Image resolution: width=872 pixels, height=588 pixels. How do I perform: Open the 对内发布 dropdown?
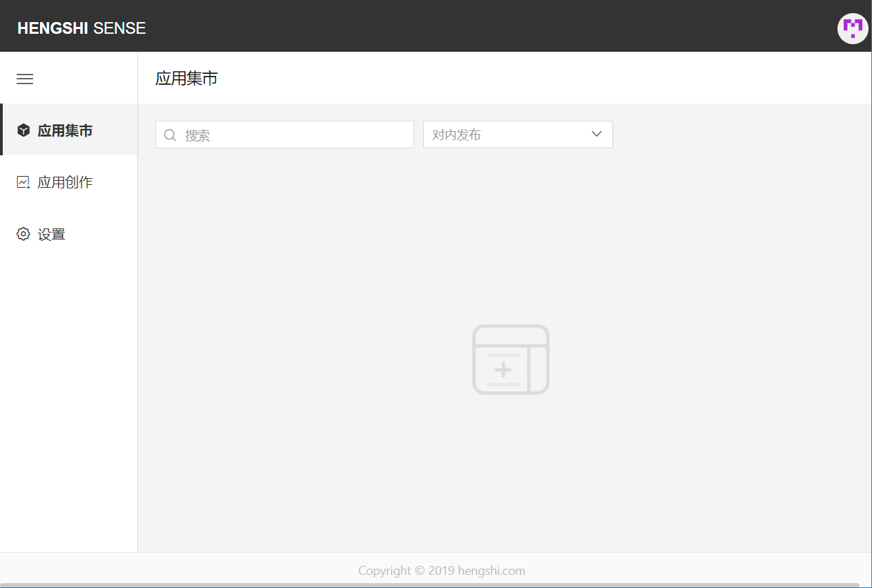point(518,135)
